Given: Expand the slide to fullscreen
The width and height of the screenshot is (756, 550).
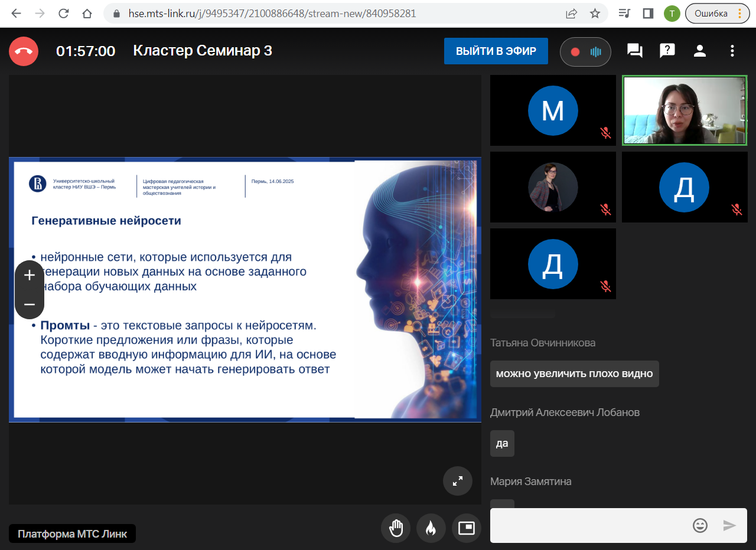Looking at the screenshot, I should click(458, 481).
